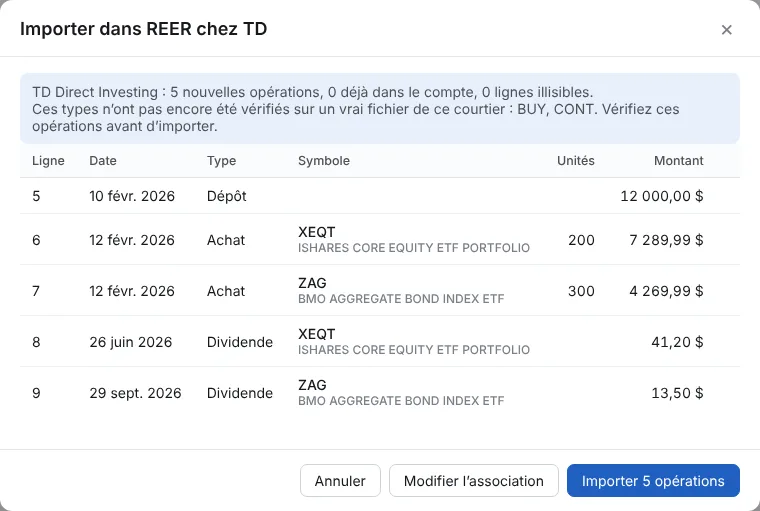Viewport: 760px width, 511px height.
Task: Click the XEQT symbol in line 6
Action: click(317, 232)
